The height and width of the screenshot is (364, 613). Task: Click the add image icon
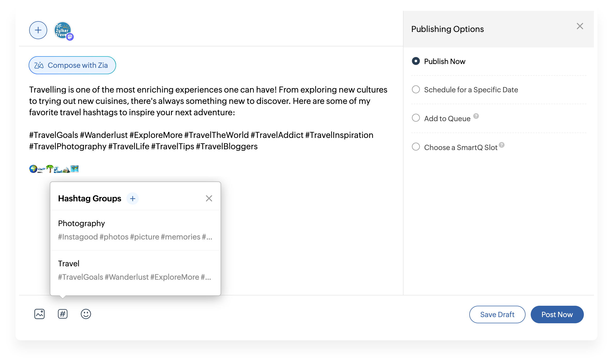coord(39,314)
